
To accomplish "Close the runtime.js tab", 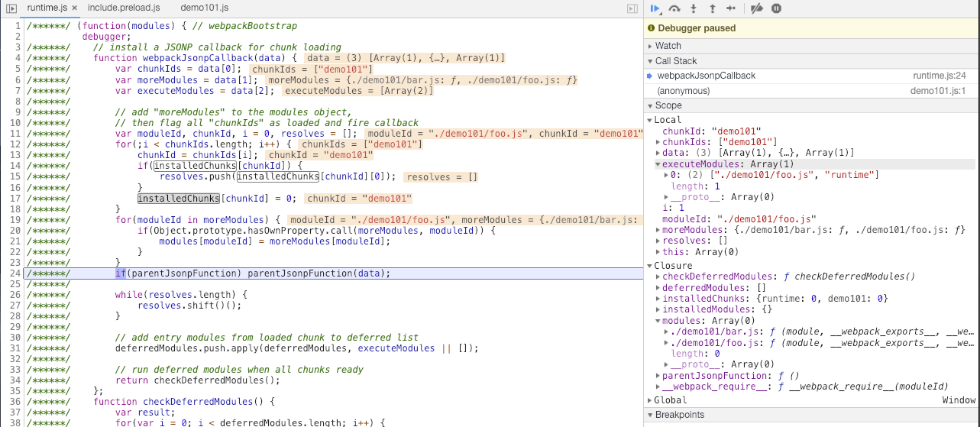I will pyautogui.click(x=74, y=8).
